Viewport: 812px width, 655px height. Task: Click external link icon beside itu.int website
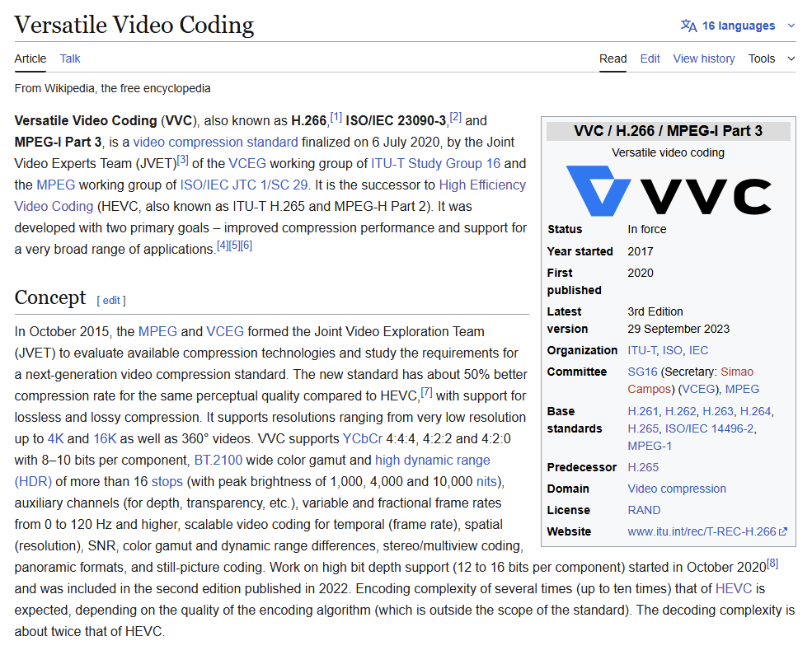click(x=783, y=531)
